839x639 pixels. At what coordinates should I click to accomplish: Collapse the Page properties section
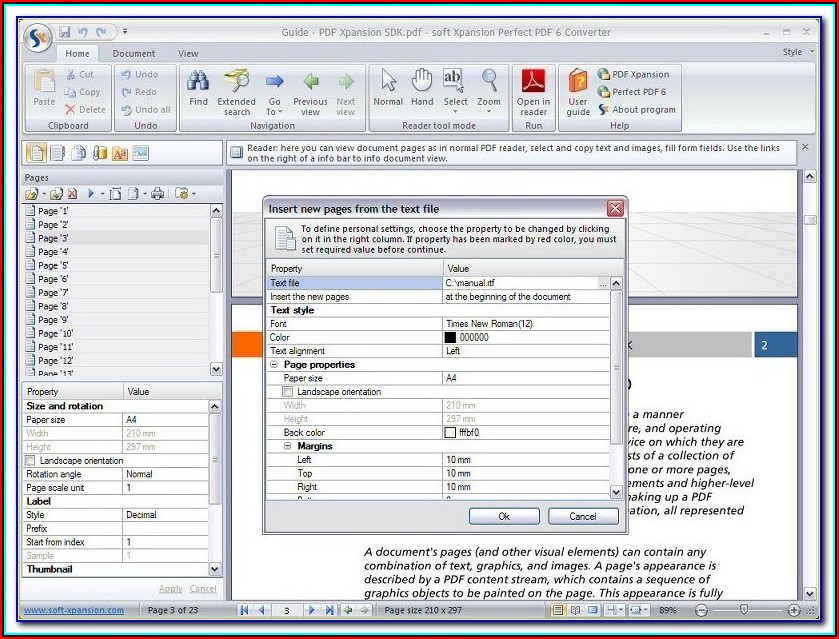tap(275, 365)
